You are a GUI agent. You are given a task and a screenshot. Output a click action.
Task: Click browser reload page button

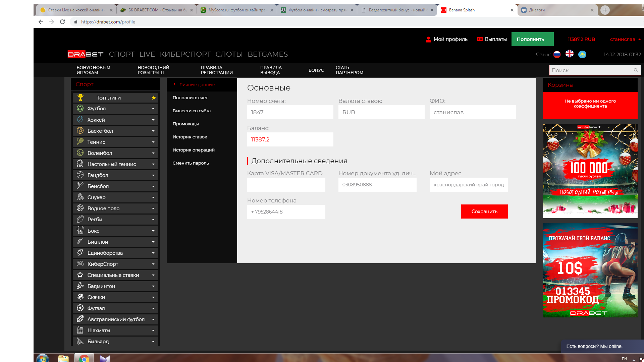[62, 22]
